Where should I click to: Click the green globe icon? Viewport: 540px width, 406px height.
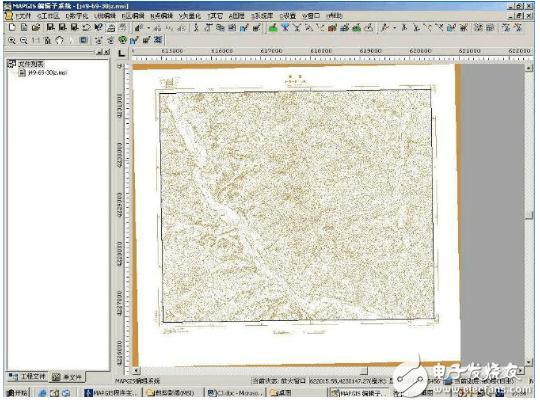pyautogui.click(x=122, y=40)
